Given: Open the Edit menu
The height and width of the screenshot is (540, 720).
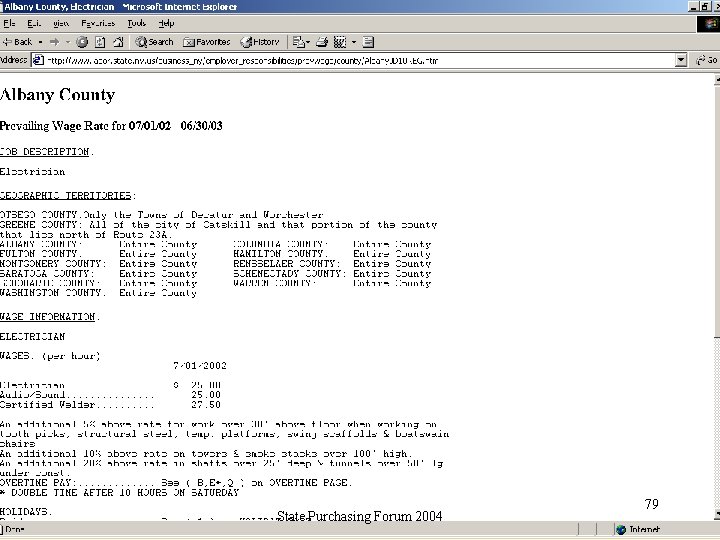Looking at the screenshot, I should point(34,23).
